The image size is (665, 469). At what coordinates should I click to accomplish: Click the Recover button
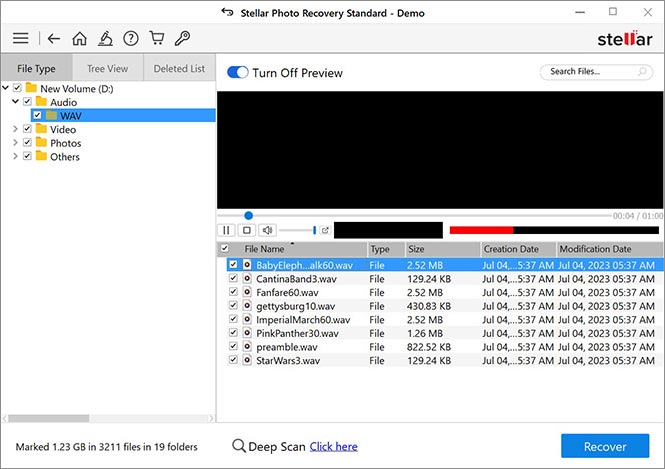pyautogui.click(x=605, y=446)
